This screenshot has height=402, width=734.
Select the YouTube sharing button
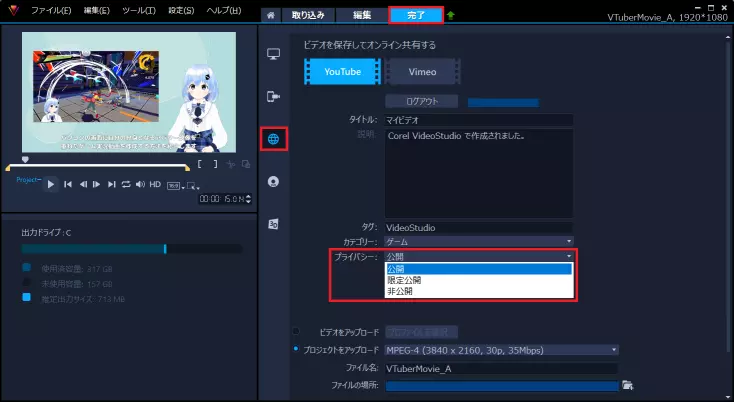[x=343, y=72]
